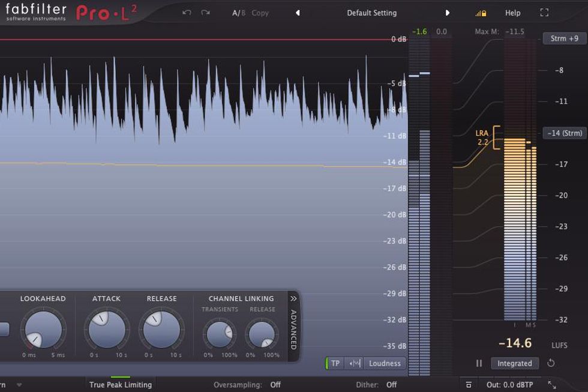Adjust the Release knob
This screenshot has height=392, width=588.
click(x=161, y=330)
